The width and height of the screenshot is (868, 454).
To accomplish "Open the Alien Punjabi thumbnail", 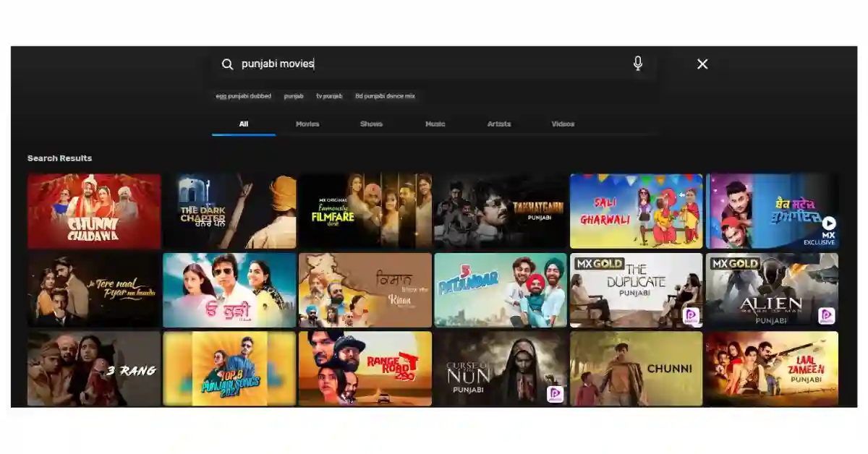I will (x=772, y=290).
